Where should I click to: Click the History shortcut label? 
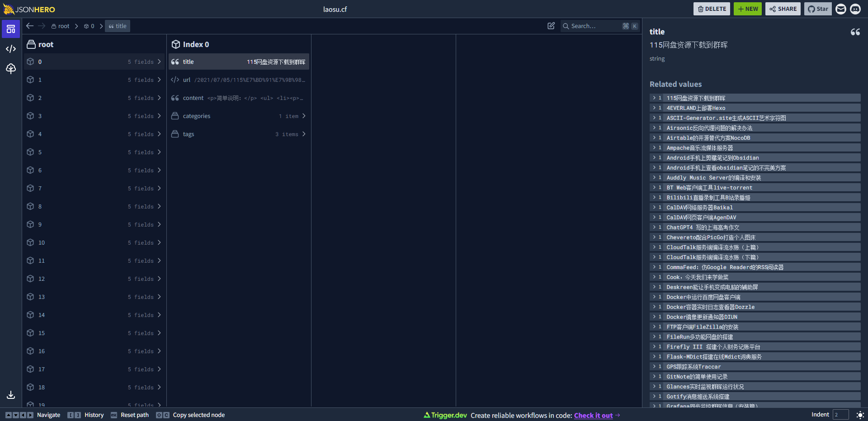click(94, 415)
